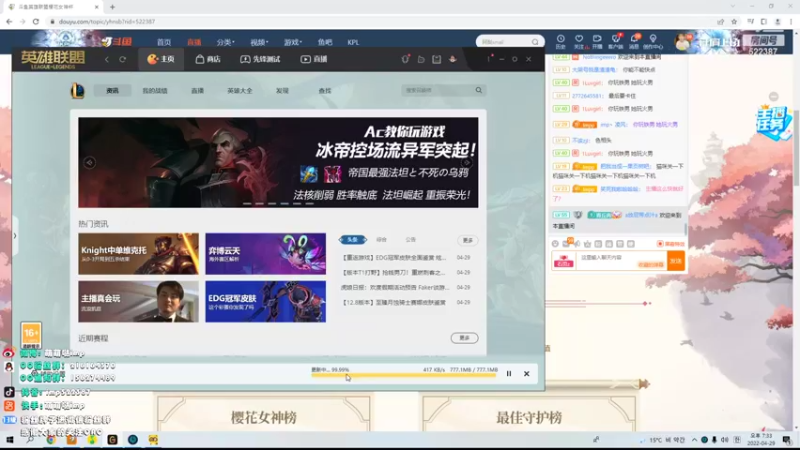
Task: Select the 综合 news filter
Action: (381, 239)
